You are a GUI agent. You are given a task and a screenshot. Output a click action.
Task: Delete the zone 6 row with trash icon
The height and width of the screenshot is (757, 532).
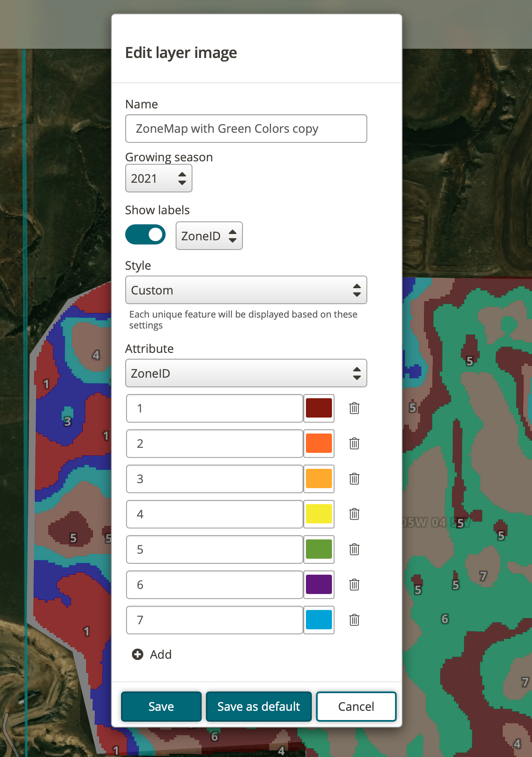click(x=354, y=584)
